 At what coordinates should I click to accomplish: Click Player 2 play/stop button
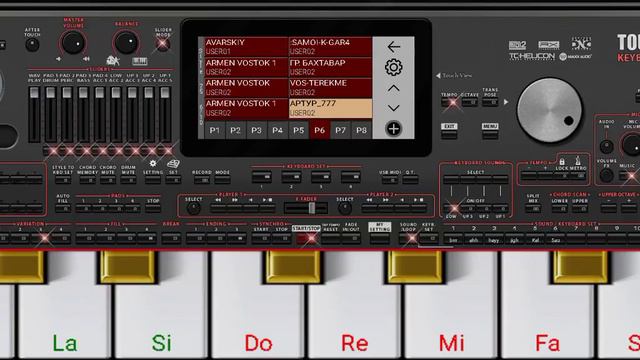point(418,208)
